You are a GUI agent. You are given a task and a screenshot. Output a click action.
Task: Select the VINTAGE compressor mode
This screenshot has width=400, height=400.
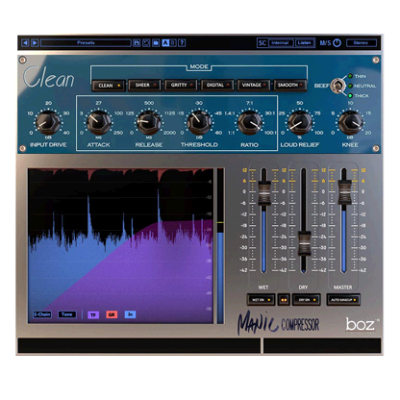tap(254, 85)
